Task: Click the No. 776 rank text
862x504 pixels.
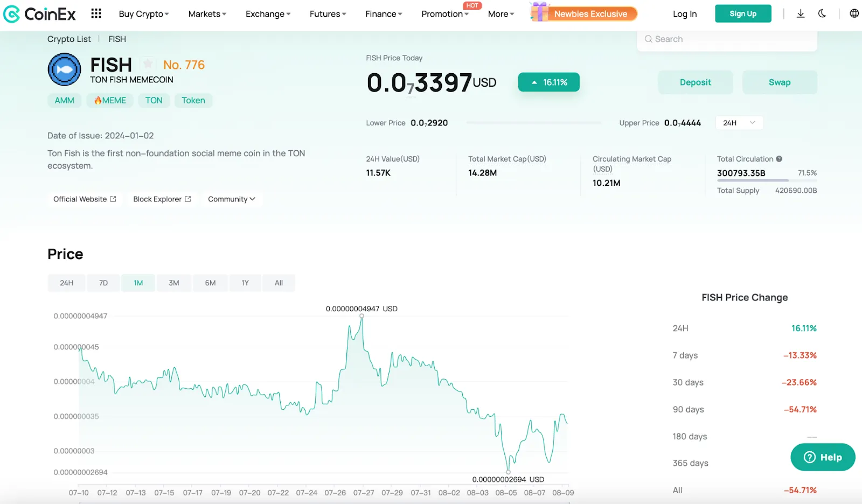Action: (x=184, y=65)
